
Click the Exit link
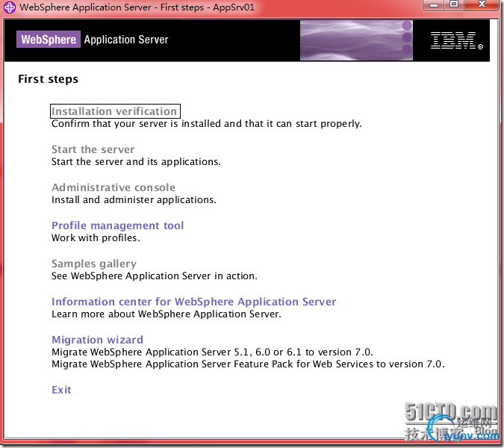[x=61, y=390]
